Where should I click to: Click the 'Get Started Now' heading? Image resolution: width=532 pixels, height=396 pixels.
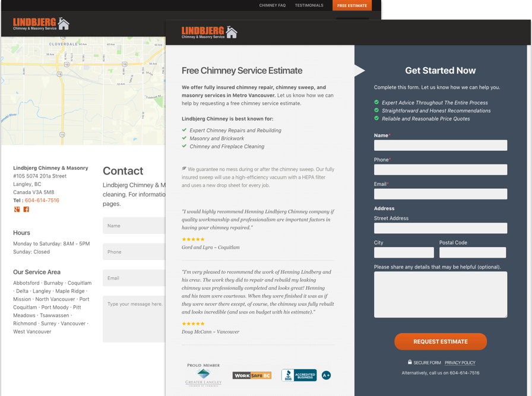[x=441, y=71]
